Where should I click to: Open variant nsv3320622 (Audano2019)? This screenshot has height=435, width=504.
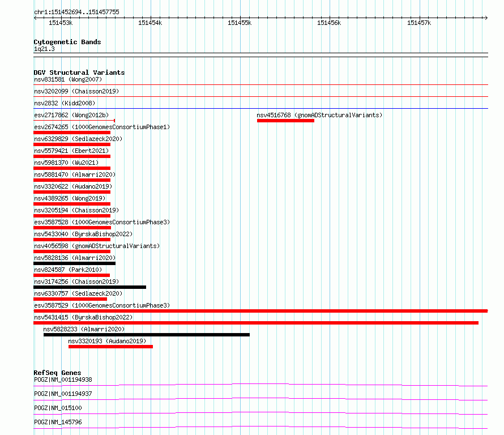pos(73,186)
